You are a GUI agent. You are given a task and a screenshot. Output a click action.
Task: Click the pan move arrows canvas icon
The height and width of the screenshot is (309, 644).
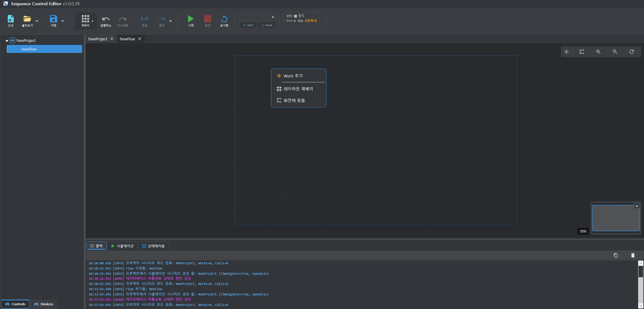click(x=566, y=52)
